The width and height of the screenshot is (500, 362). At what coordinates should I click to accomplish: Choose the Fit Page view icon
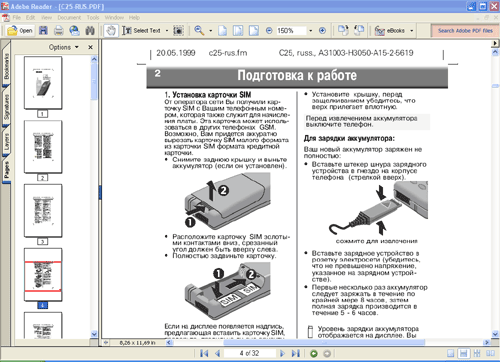(x=238, y=31)
